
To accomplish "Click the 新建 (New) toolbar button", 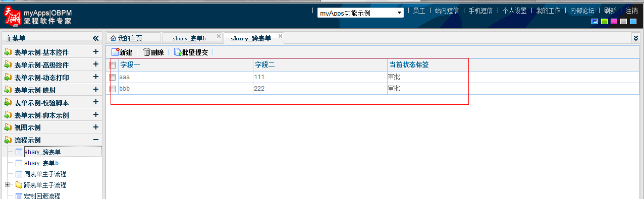I will click(x=122, y=52).
